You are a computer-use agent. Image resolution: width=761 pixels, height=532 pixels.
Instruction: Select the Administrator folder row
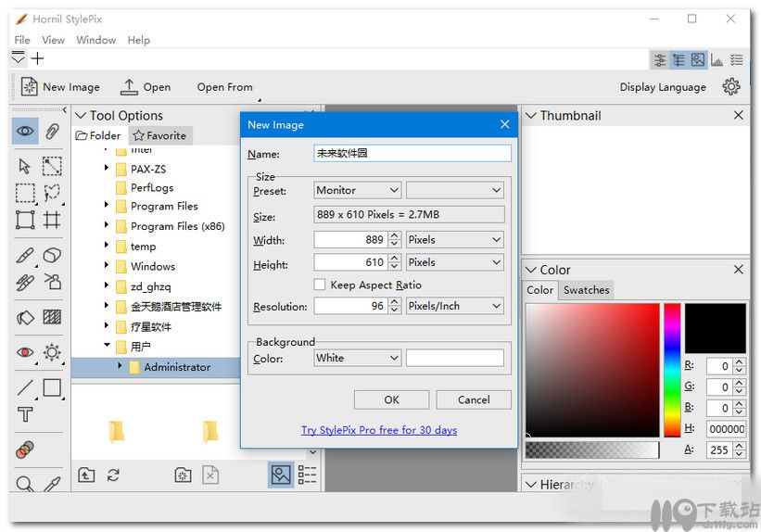[x=156, y=367]
